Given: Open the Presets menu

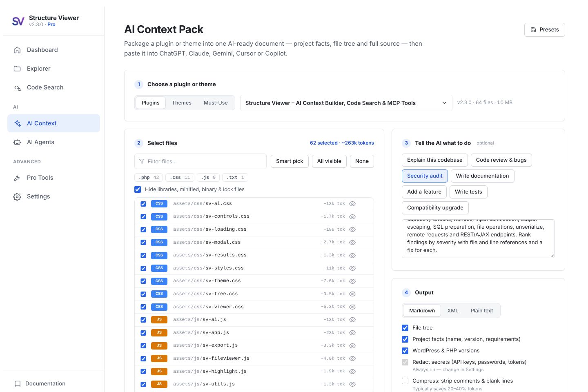Looking at the screenshot, I should pyautogui.click(x=545, y=30).
